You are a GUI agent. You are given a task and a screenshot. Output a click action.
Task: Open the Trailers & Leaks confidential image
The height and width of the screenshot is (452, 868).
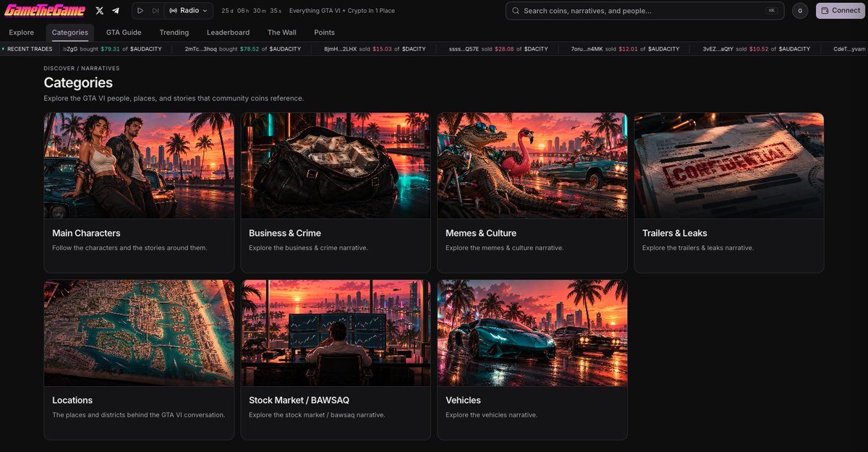click(729, 166)
